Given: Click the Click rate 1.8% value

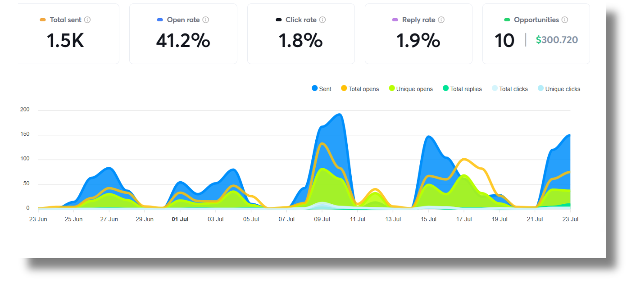Looking at the screenshot, I should click(x=301, y=41).
